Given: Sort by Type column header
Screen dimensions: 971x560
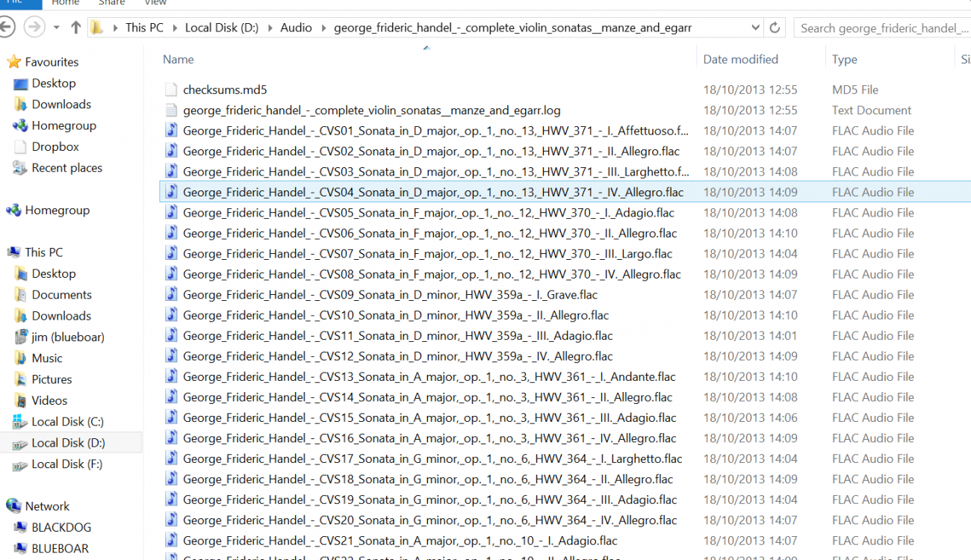Looking at the screenshot, I should [x=845, y=59].
